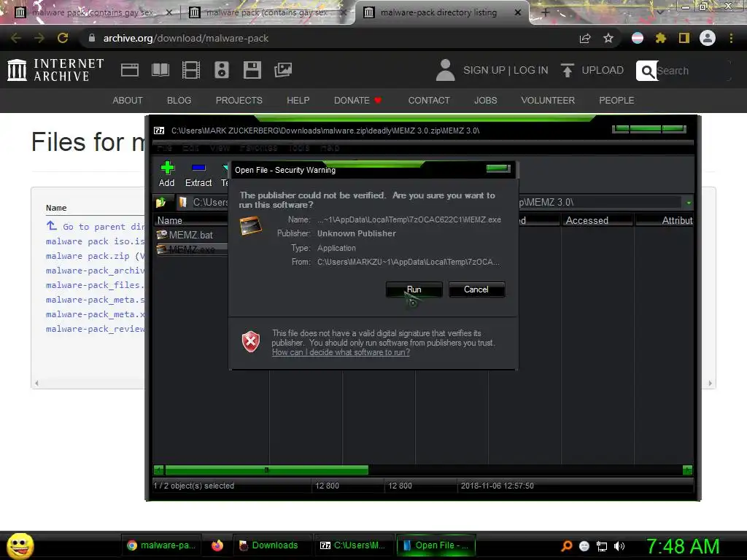This screenshot has height=560, width=747.
Task: Open the smiley Start button
Action: point(20,545)
